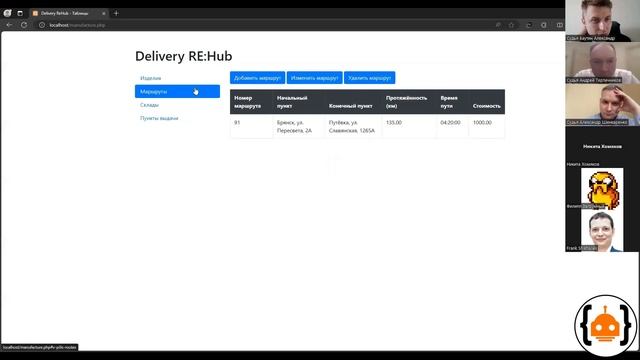Click the Удалить маршрут button
This screenshot has height=360, width=640.
[369, 78]
